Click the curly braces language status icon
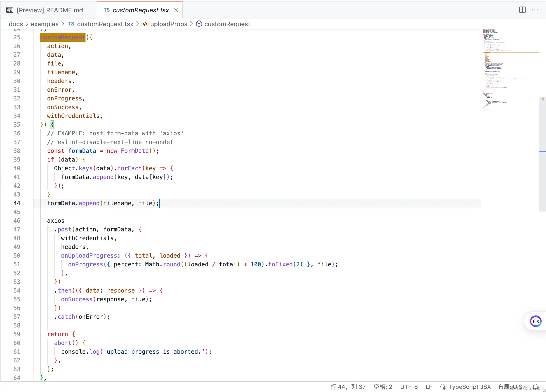546x392 pixels. point(443,387)
